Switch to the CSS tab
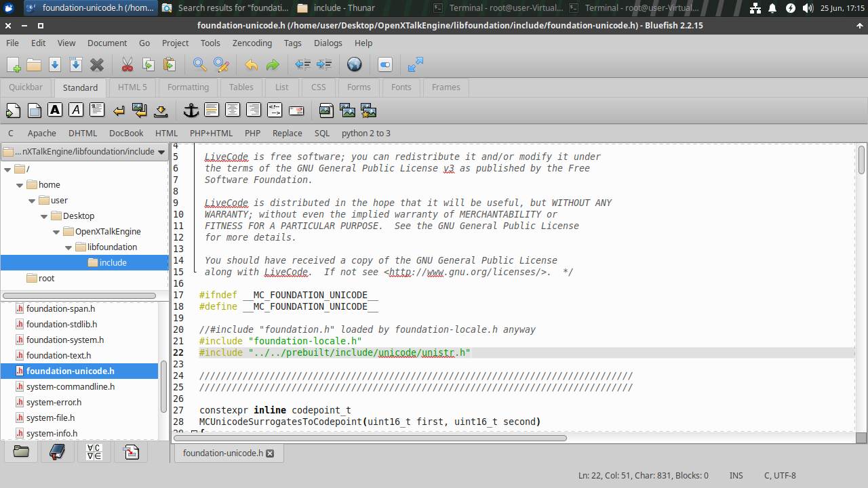The width and height of the screenshot is (868, 488). 319,87
